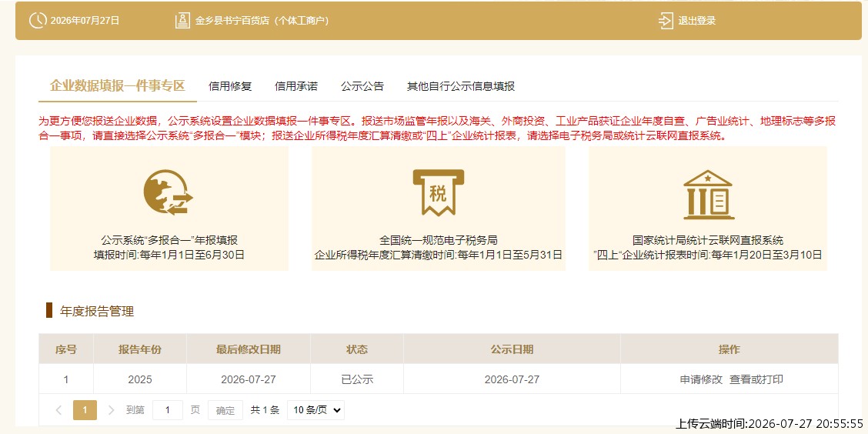Click the “四上”企业统计报表时间 text line
This screenshot has height=434, width=868.
coord(708,255)
